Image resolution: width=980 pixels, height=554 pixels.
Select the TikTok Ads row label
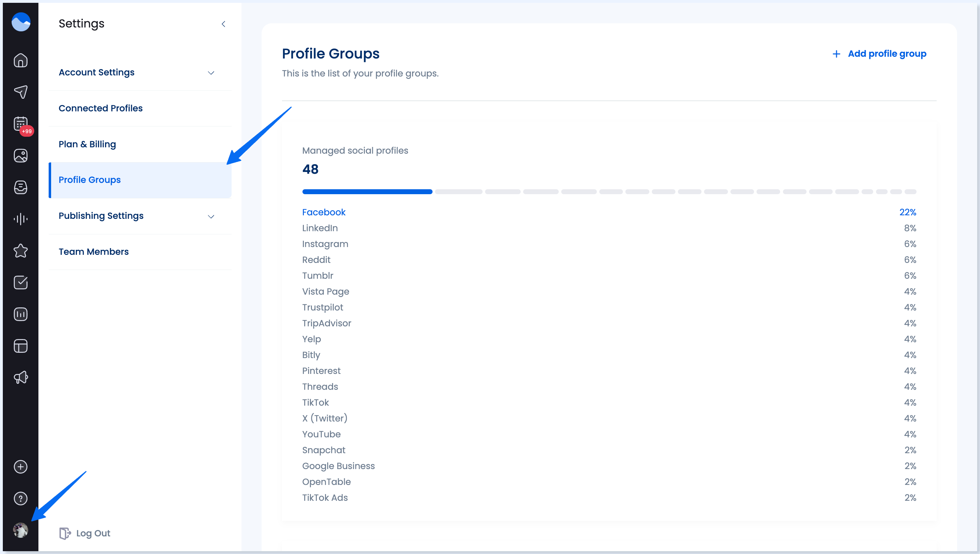tap(325, 498)
